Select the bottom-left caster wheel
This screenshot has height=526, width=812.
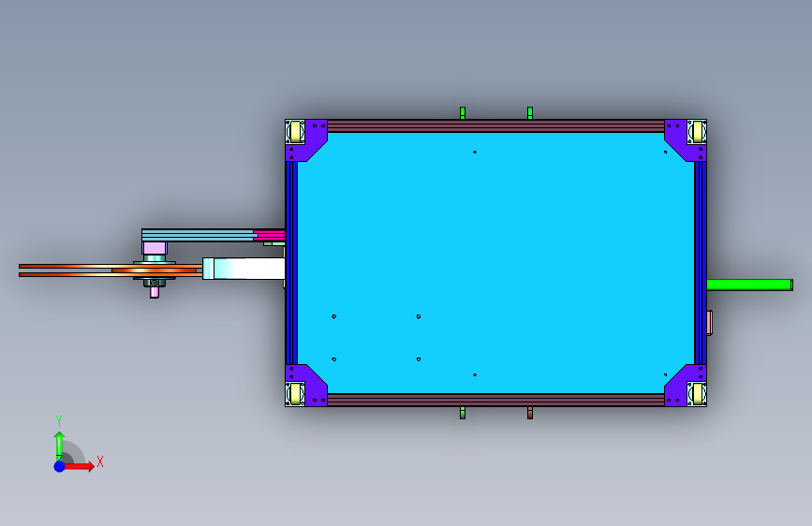pyautogui.click(x=295, y=394)
